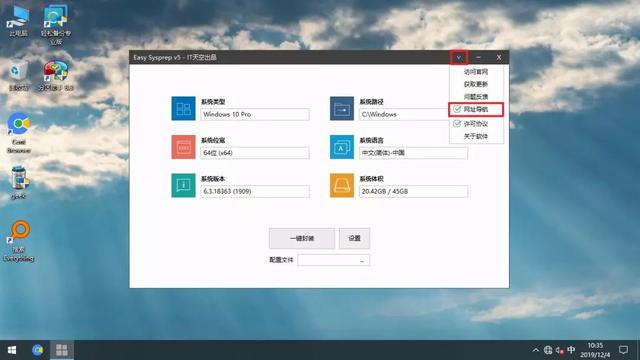
Task: Click the 系统语言 label text
Action: 371,140
